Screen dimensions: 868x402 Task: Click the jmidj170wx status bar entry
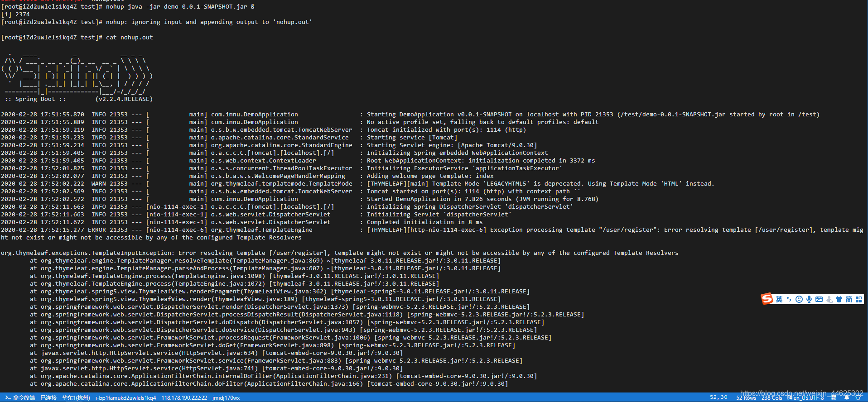226,398
